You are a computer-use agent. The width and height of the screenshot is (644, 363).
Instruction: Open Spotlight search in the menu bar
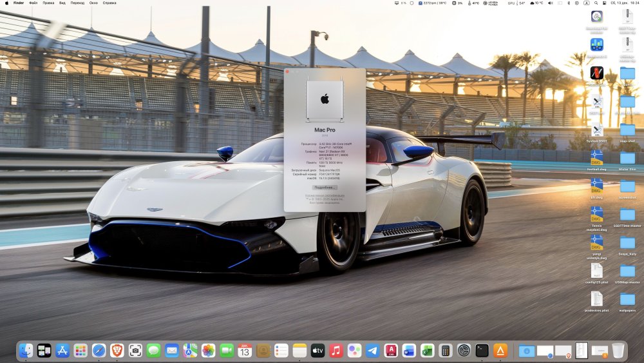596,3
